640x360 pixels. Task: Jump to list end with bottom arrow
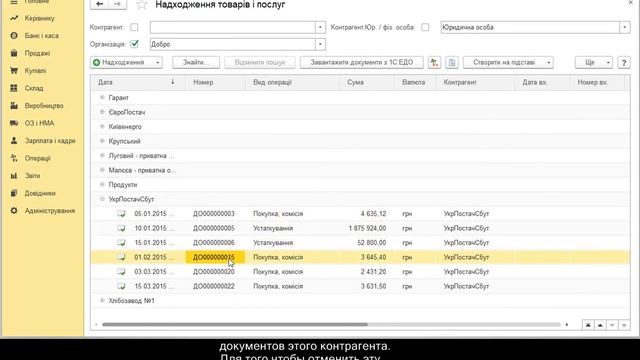(624, 325)
